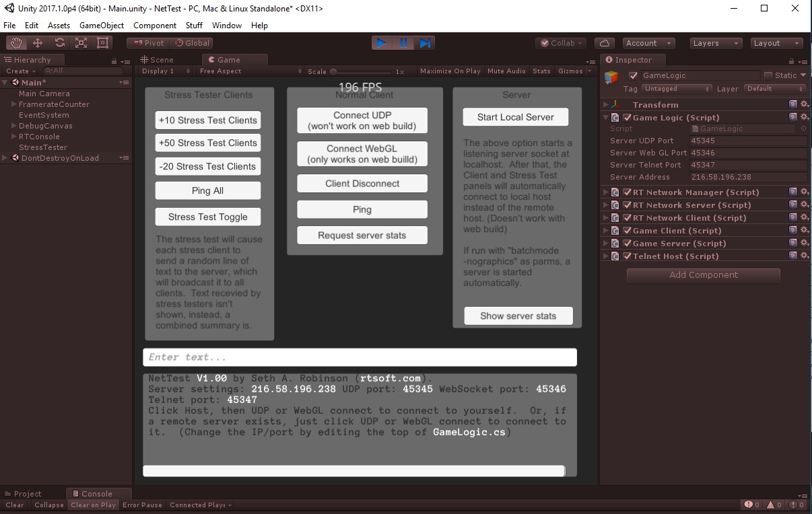812x514 pixels.
Task: Click the Add Component button
Action: tap(703, 275)
